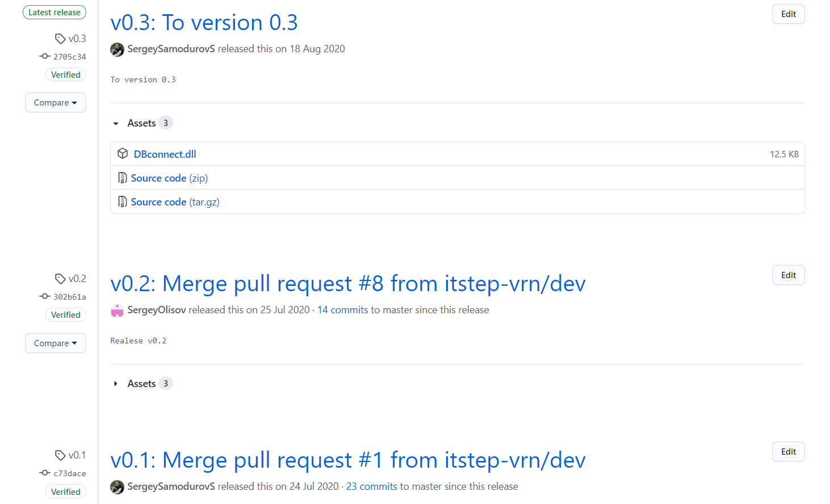This screenshot has height=504, width=830.
Task: Click the Verified badge under commit 2705c34
Action: pos(66,75)
